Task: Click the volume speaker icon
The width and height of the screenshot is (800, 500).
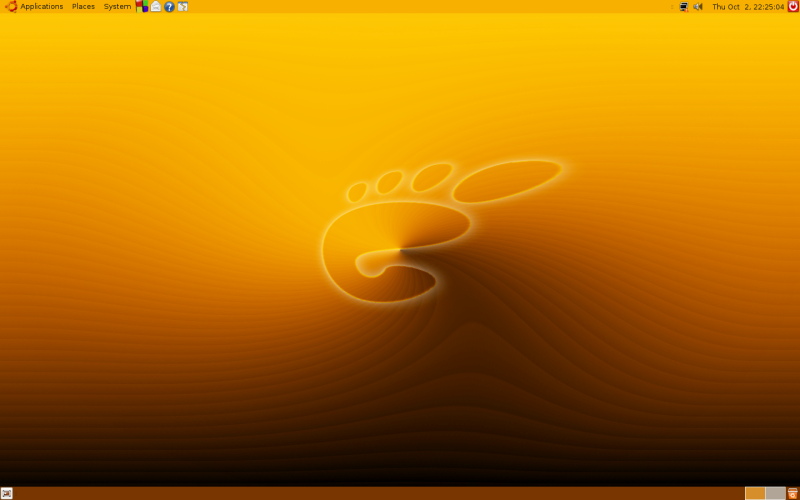Action: [698, 7]
